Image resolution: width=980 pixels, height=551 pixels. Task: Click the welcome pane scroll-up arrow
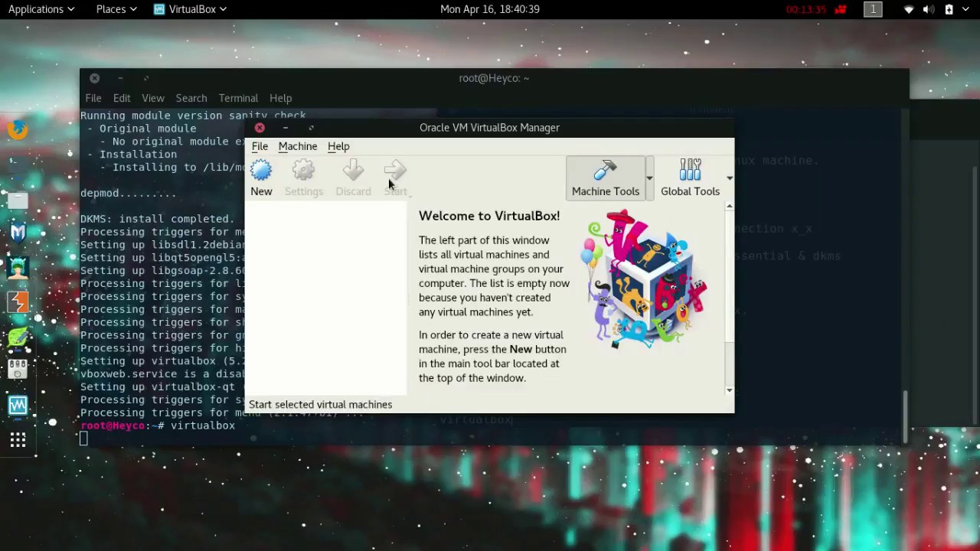point(729,206)
